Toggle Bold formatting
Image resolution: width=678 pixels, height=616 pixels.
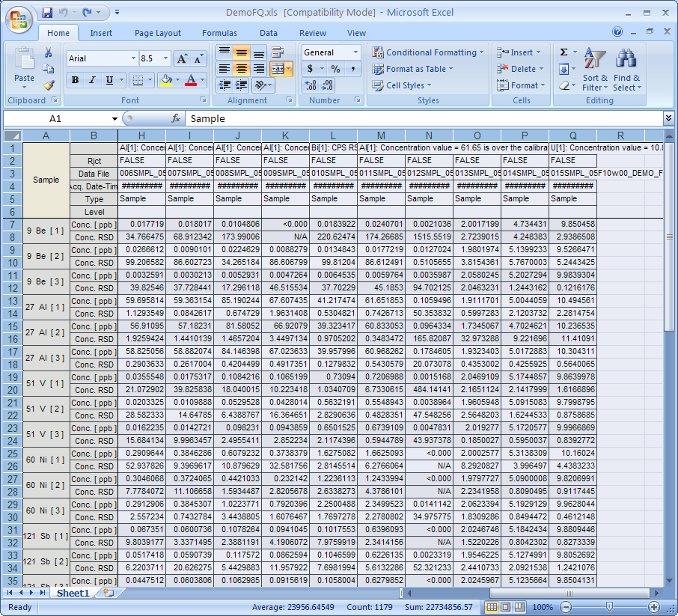click(76, 80)
